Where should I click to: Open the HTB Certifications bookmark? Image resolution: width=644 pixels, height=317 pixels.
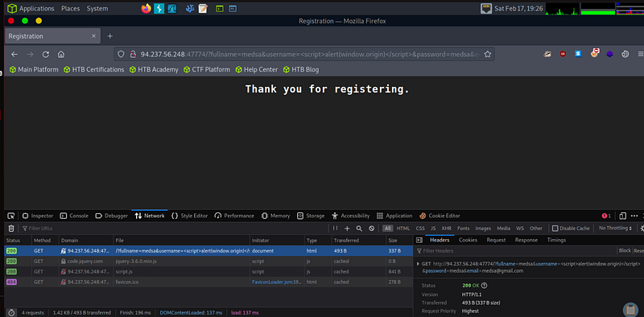coord(93,70)
